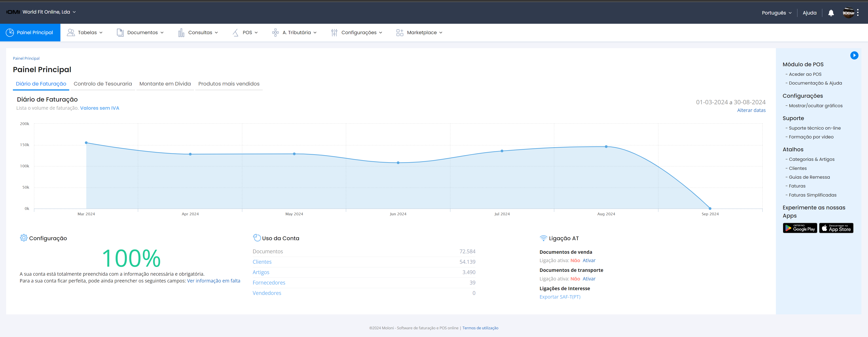Switch to Controlo de Tesouraria tab
The width and height of the screenshot is (868, 337).
click(103, 84)
